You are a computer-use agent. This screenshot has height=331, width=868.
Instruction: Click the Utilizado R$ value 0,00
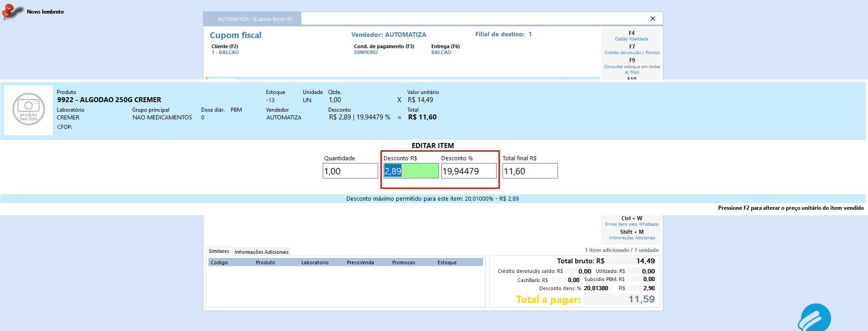point(648,272)
